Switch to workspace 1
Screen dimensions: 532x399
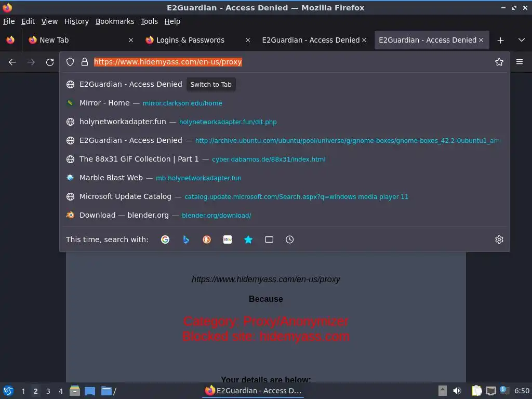pos(23,391)
